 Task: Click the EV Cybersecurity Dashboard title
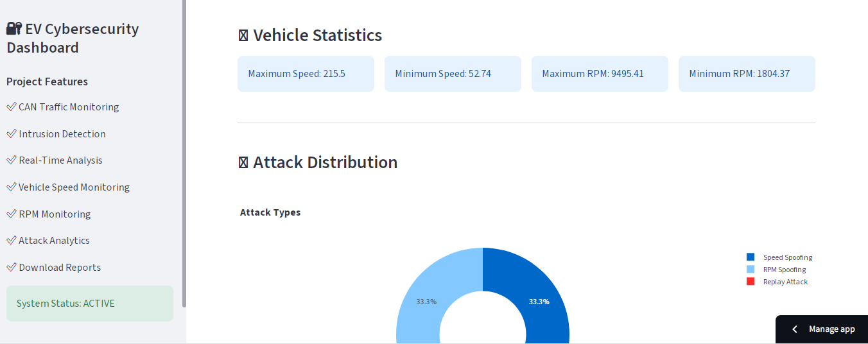73,39
